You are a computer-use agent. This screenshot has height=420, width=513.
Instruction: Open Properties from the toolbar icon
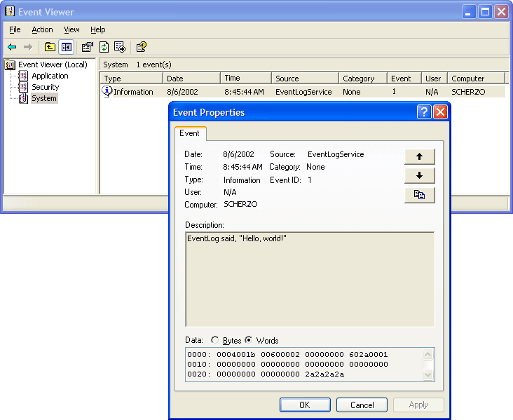[87, 47]
